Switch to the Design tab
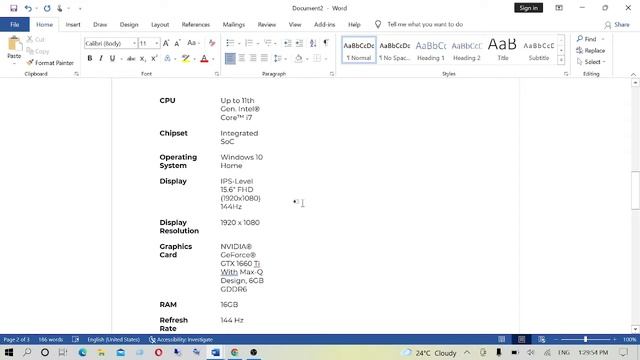Image resolution: width=640 pixels, height=360 pixels. coord(129,24)
